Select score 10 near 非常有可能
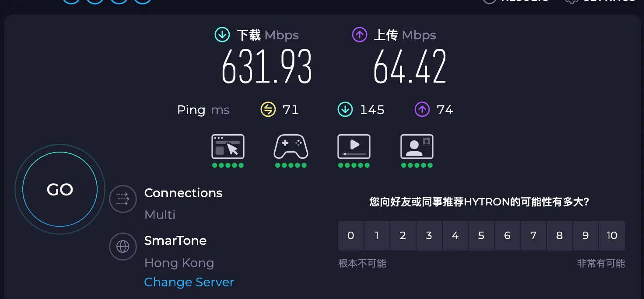Image resolution: width=644 pixels, height=299 pixels. [x=612, y=236]
